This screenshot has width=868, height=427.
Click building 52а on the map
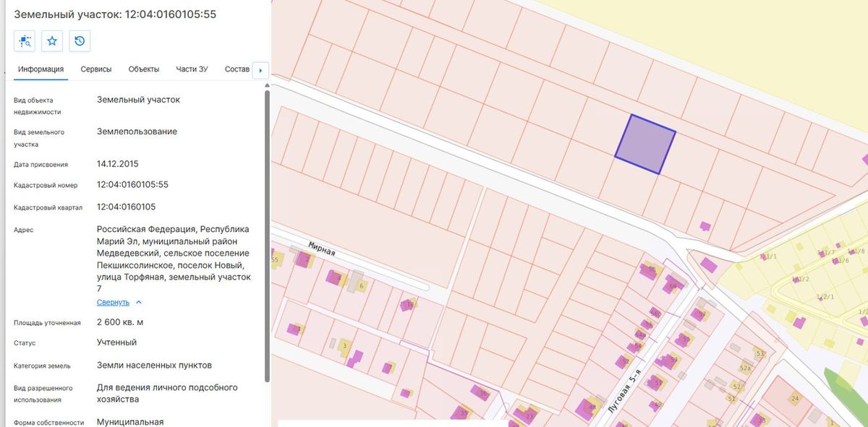pyautogui.click(x=746, y=368)
